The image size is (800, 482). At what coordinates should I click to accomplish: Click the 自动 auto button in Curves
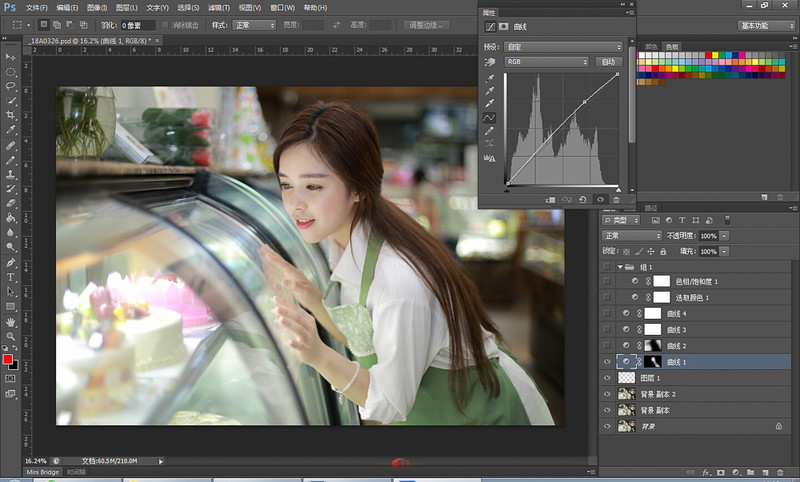pos(609,62)
